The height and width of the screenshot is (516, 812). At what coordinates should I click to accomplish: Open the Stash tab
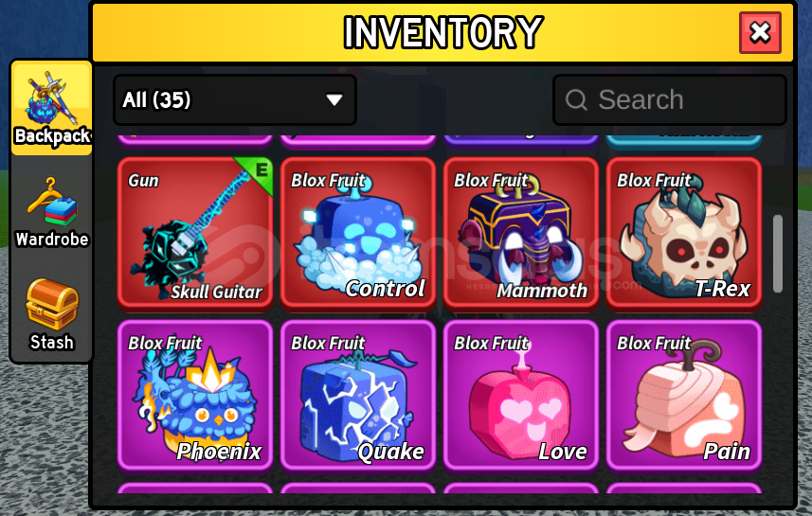[x=51, y=314]
